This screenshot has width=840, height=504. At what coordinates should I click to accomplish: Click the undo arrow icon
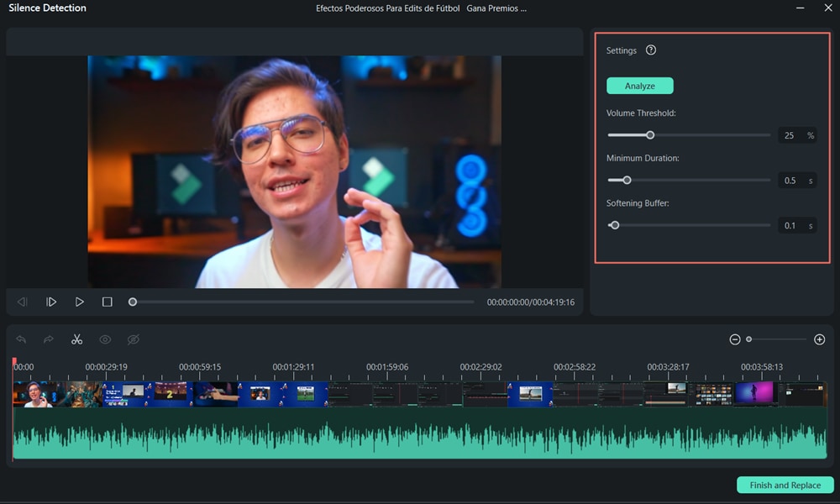click(x=22, y=339)
